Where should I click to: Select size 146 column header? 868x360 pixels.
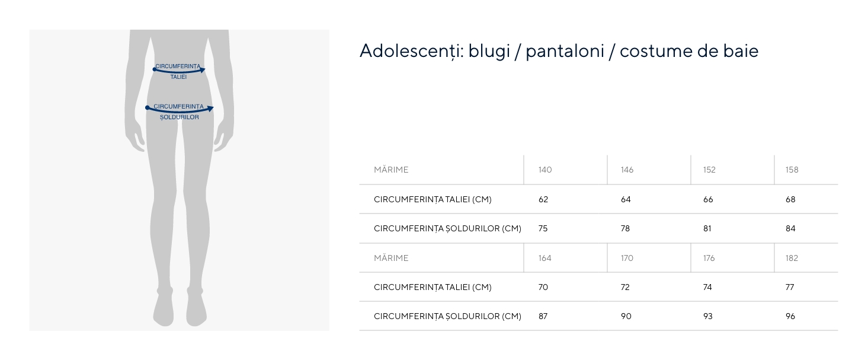pyautogui.click(x=627, y=170)
